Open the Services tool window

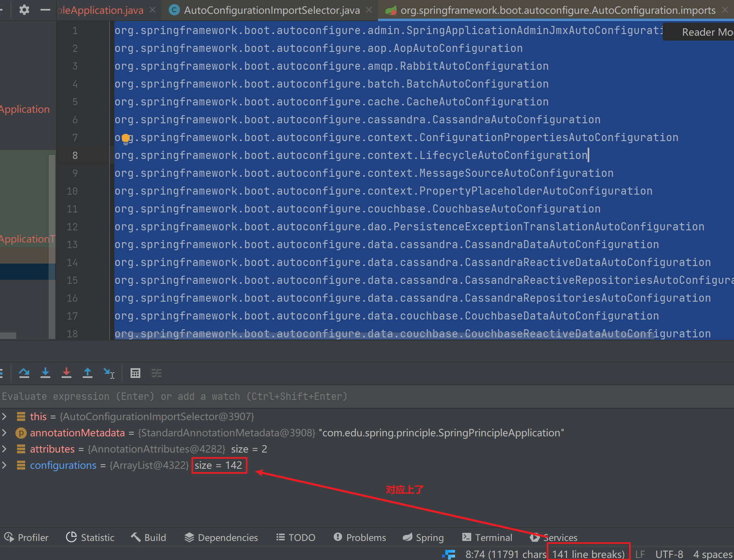[x=554, y=537]
